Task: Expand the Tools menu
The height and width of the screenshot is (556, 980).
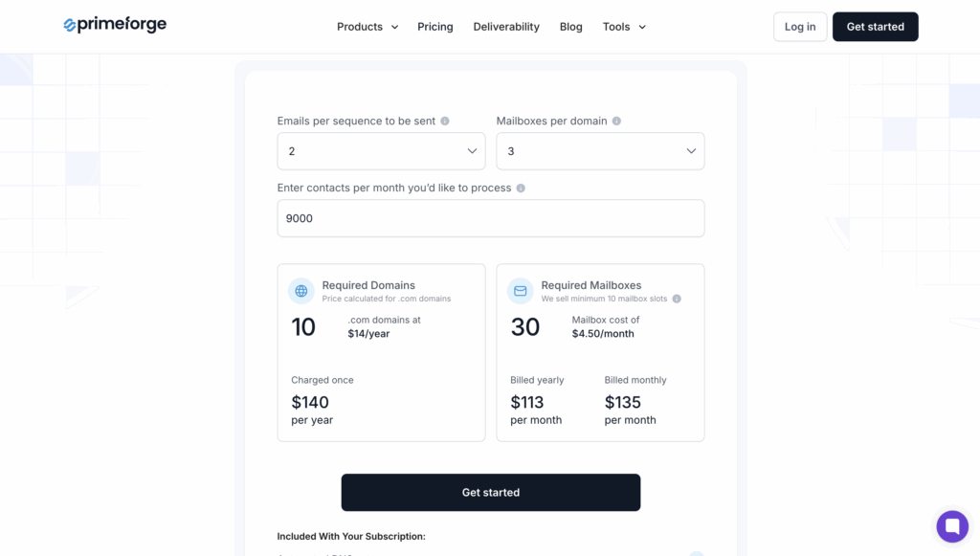Action: point(624,27)
